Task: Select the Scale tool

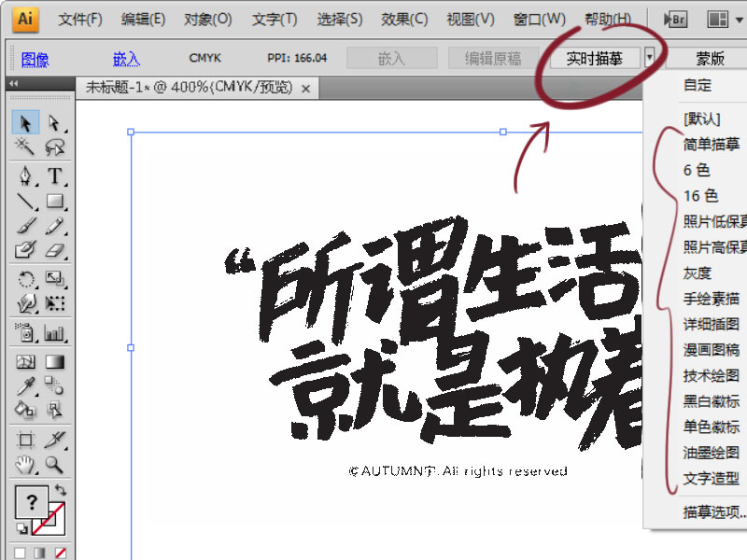Action: pyautogui.click(x=54, y=278)
